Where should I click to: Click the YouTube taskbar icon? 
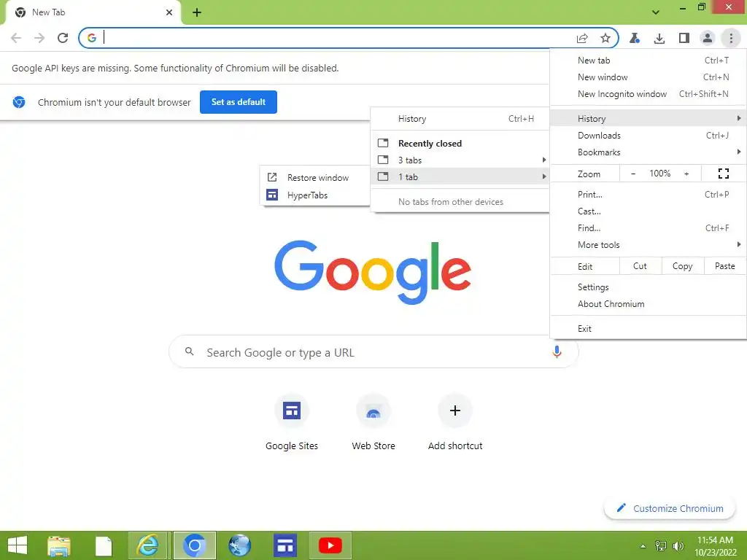(x=330, y=545)
